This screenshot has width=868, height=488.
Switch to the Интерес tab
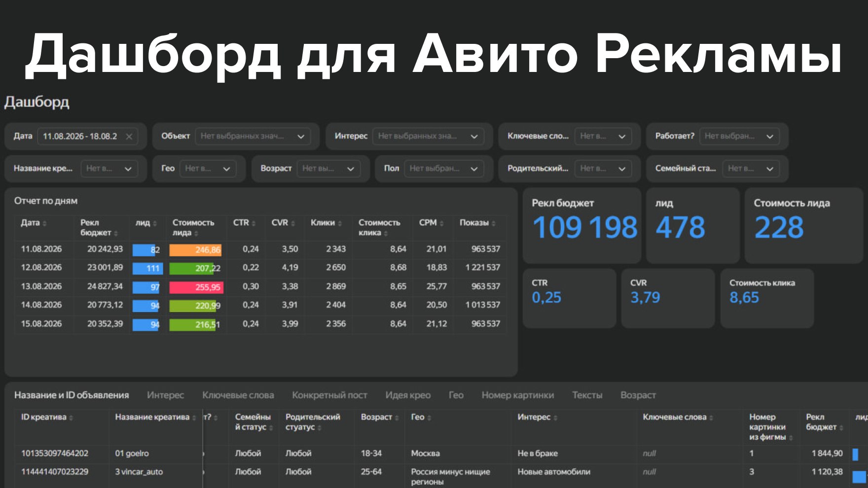coord(165,395)
